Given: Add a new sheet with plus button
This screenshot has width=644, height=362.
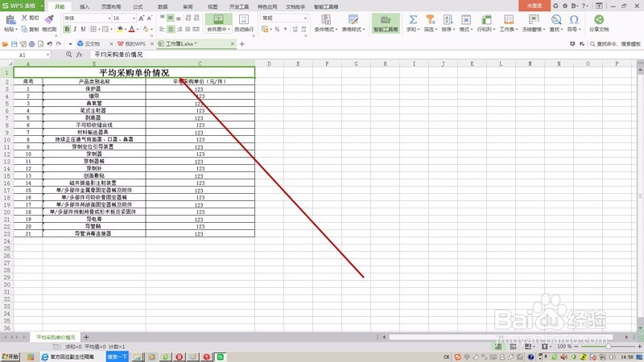Looking at the screenshot, I should (x=86, y=337).
